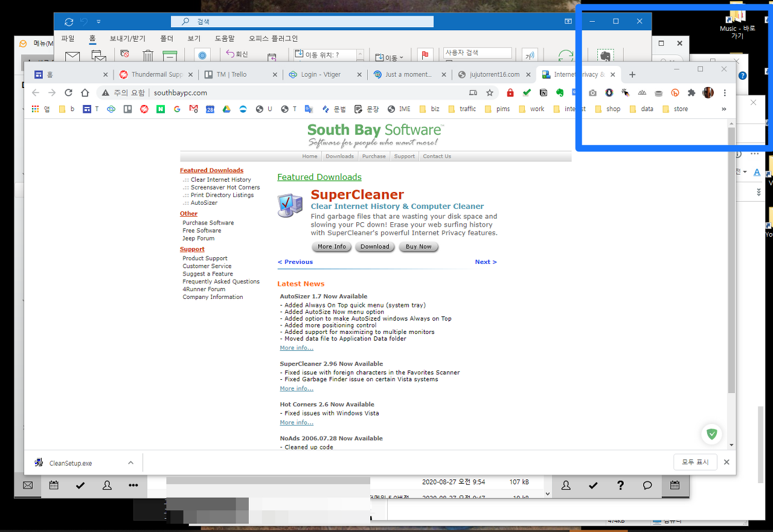Reload the southbaypc.com page in Chrome
This screenshot has height=532, width=773.
click(68, 92)
